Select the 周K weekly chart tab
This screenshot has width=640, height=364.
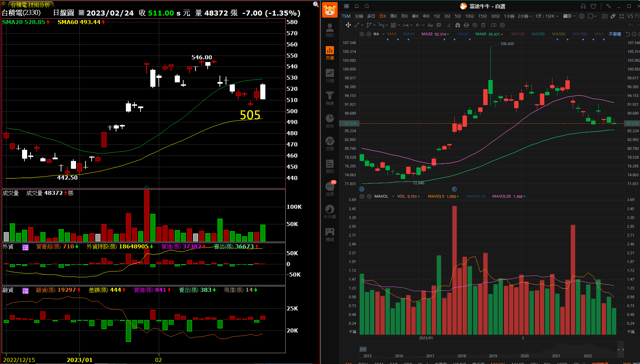(394, 16)
